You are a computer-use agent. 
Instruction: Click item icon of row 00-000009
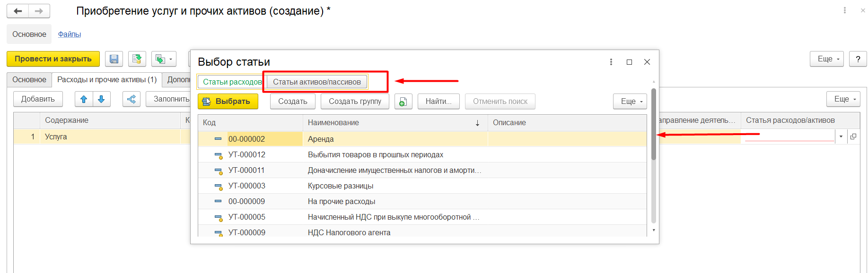pos(218,201)
